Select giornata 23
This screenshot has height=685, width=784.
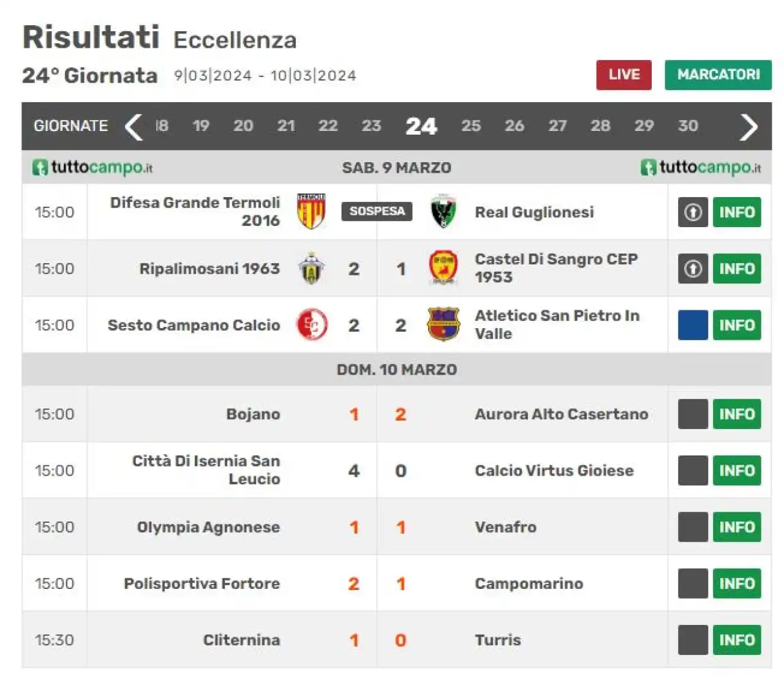371,126
